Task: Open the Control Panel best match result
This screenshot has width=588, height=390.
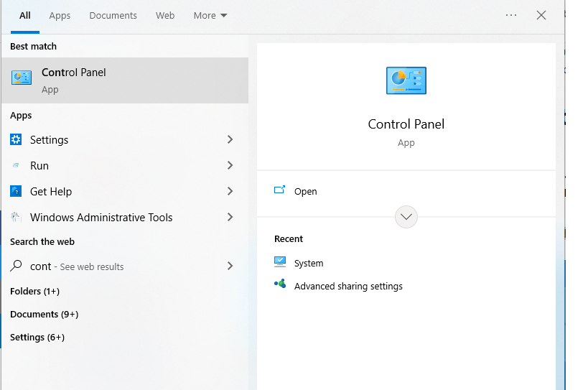Action: [124, 80]
